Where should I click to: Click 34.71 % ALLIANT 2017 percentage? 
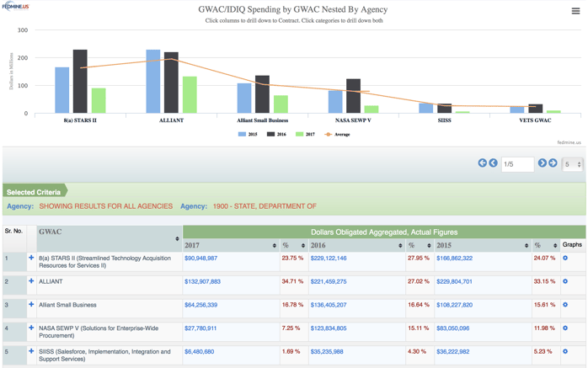pos(292,281)
